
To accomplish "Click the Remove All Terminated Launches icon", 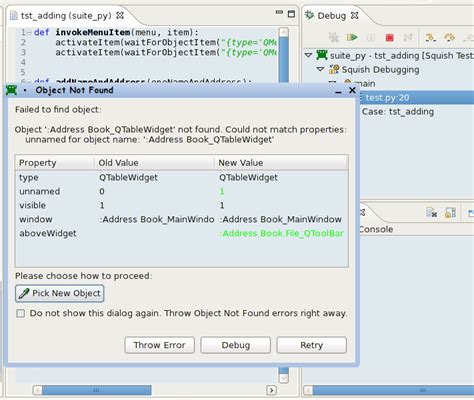I will tap(333, 37).
